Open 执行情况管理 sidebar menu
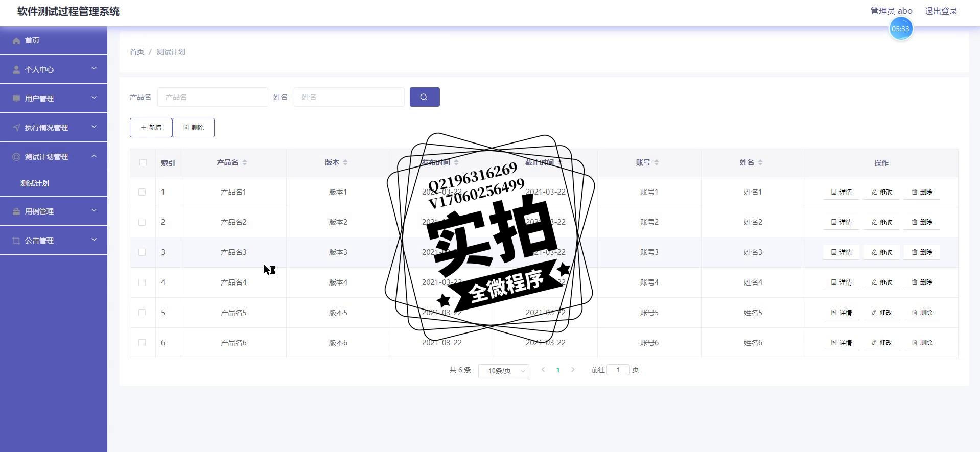 54,128
